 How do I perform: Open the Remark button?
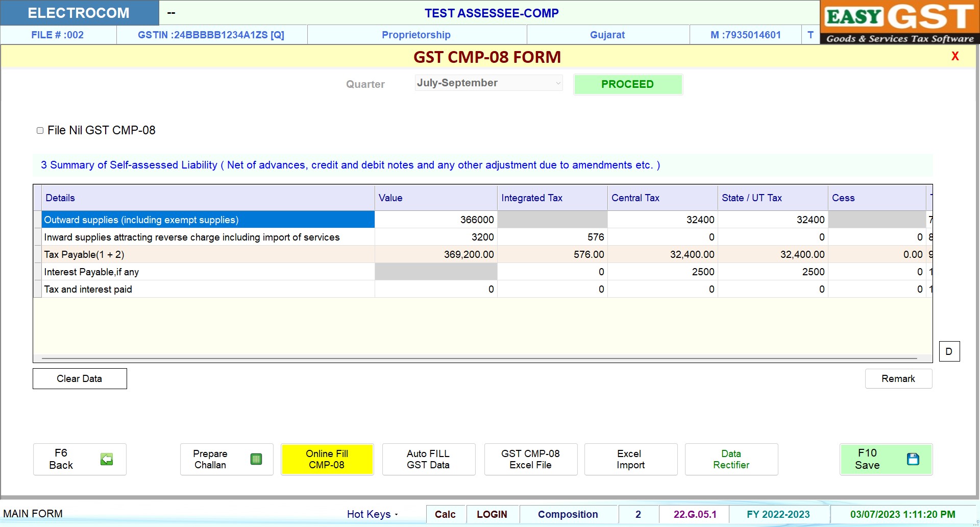[x=898, y=378]
